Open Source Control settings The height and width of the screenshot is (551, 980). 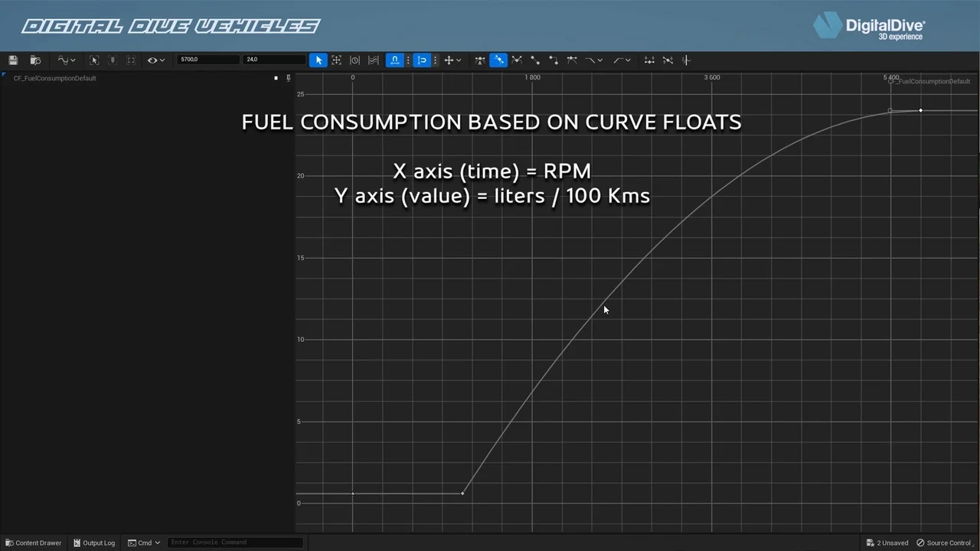click(947, 543)
